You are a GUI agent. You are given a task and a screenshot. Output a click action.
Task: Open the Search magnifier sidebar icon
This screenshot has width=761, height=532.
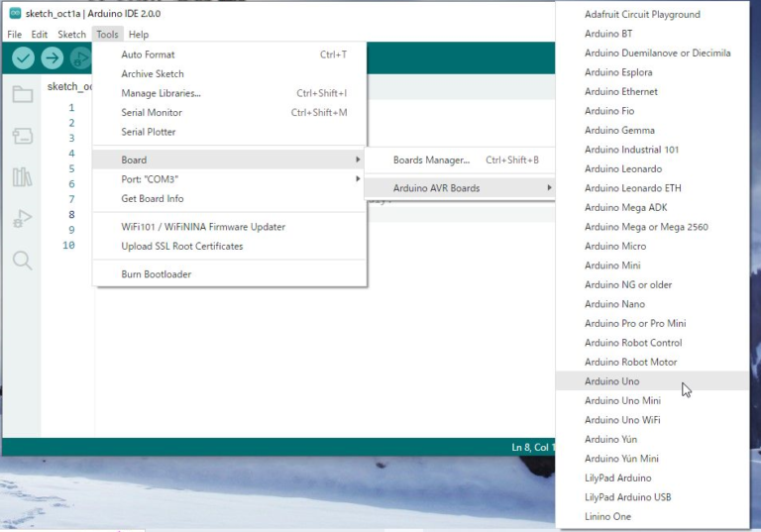point(23,261)
